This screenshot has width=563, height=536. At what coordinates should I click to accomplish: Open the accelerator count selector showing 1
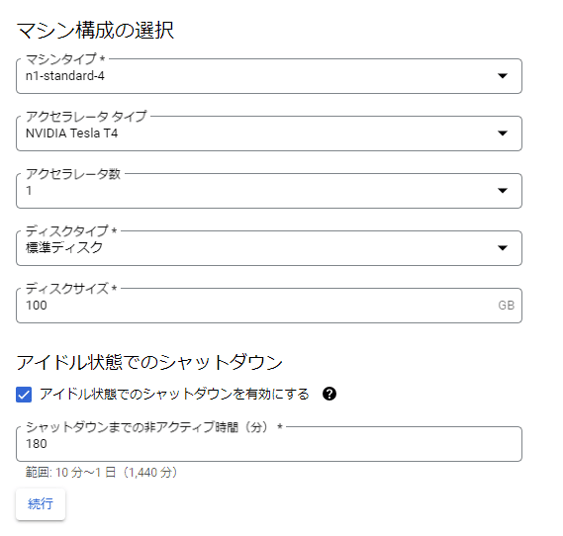[269, 191]
